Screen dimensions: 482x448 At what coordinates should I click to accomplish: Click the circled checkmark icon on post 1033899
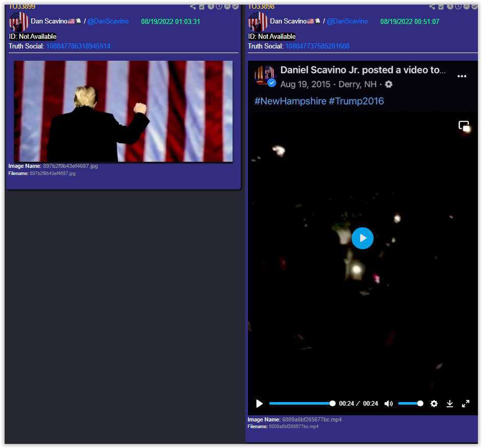[x=236, y=7]
